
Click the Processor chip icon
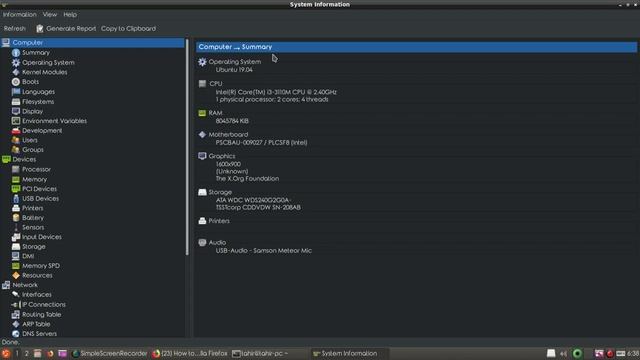[x=16, y=169]
